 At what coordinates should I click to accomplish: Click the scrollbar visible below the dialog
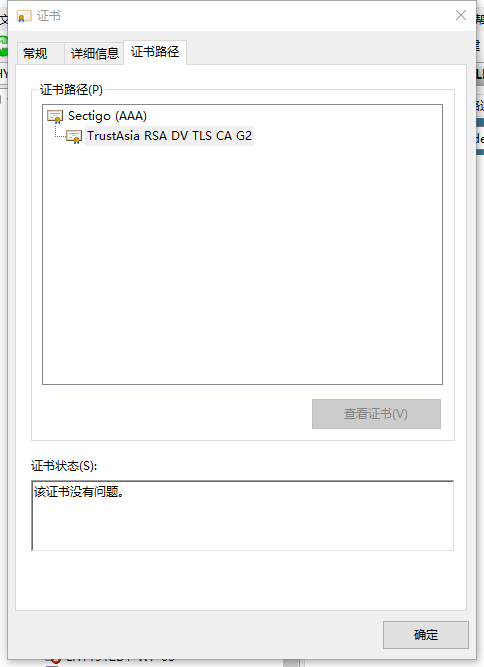290,663
